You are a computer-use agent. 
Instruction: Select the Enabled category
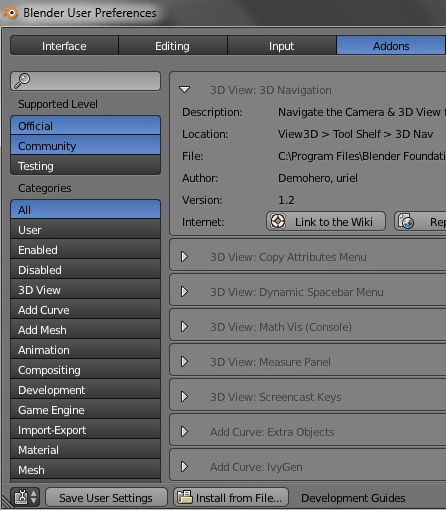(86, 250)
